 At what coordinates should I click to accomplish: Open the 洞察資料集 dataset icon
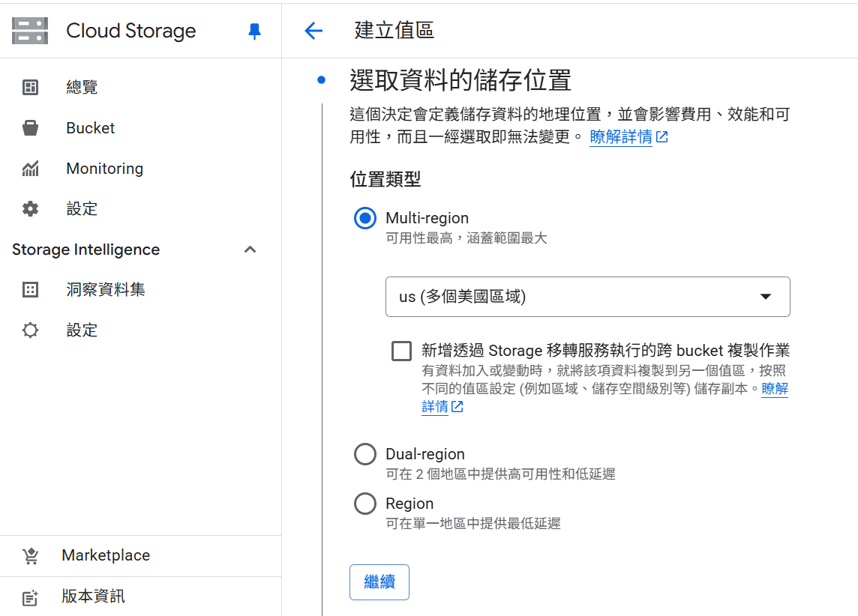30,289
